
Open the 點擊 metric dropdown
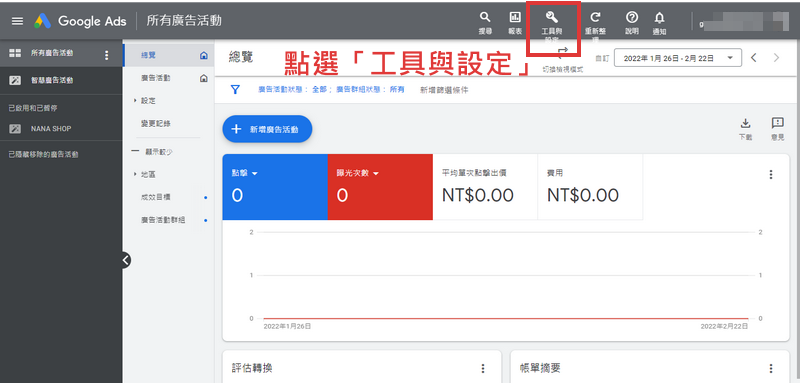tap(255, 173)
